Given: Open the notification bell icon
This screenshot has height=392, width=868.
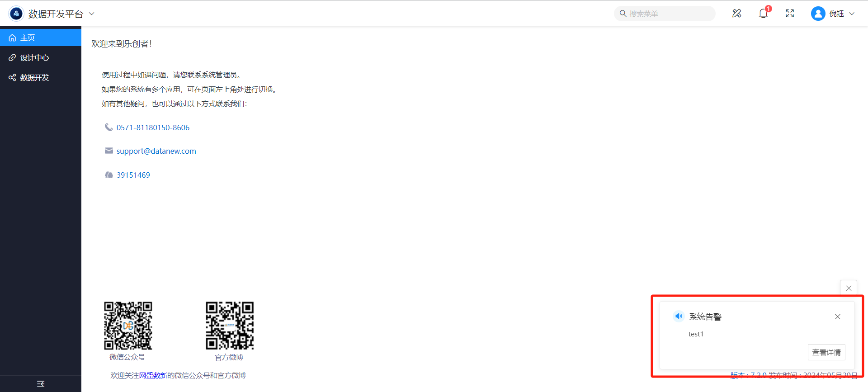Looking at the screenshot, I should tap(763, 14).
